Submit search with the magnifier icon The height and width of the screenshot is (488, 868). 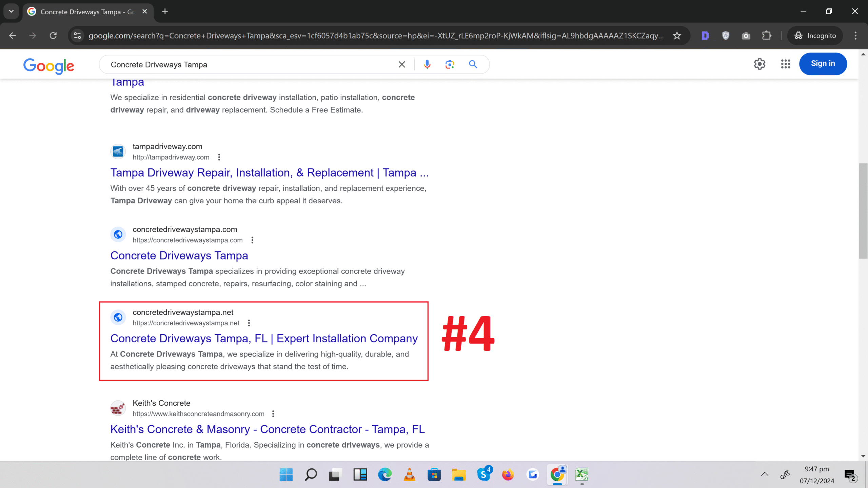click(x=473, y=64)
